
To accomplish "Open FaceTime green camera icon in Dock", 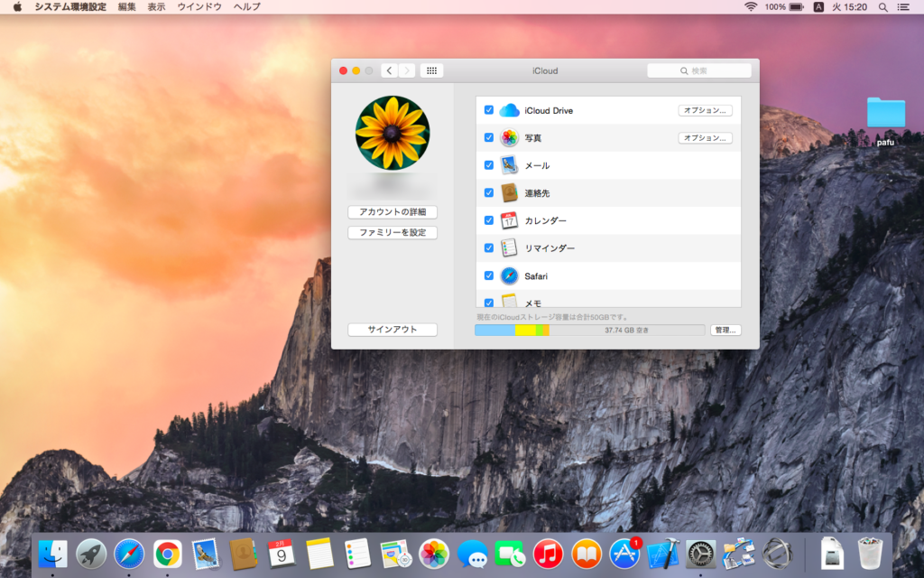I will click(x=511, y=554).
